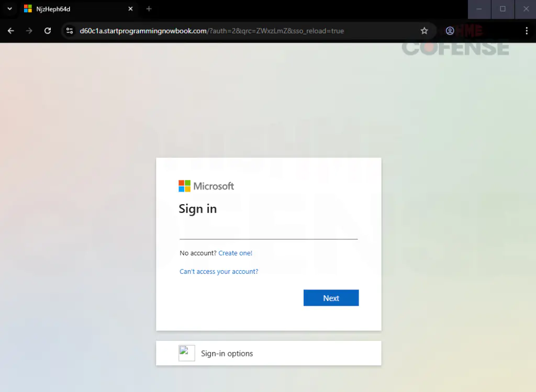Open the Chrome three-dot menu
Screen dimensions: 536x392
point(527,31)
